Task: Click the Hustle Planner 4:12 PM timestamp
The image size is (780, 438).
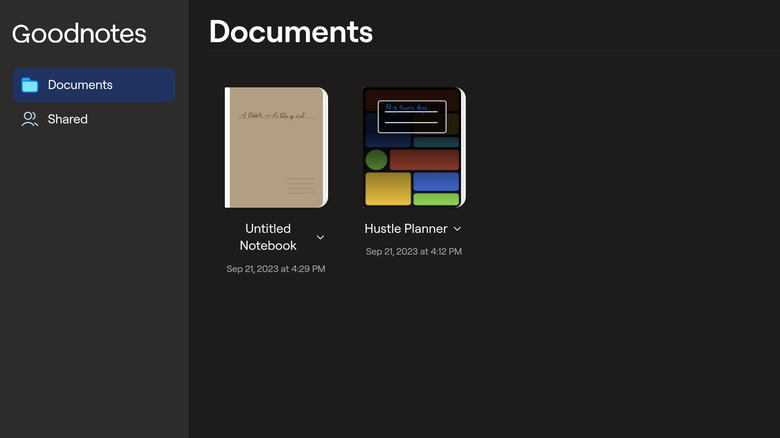Action: pyautogui.click(x=413, y=251)
